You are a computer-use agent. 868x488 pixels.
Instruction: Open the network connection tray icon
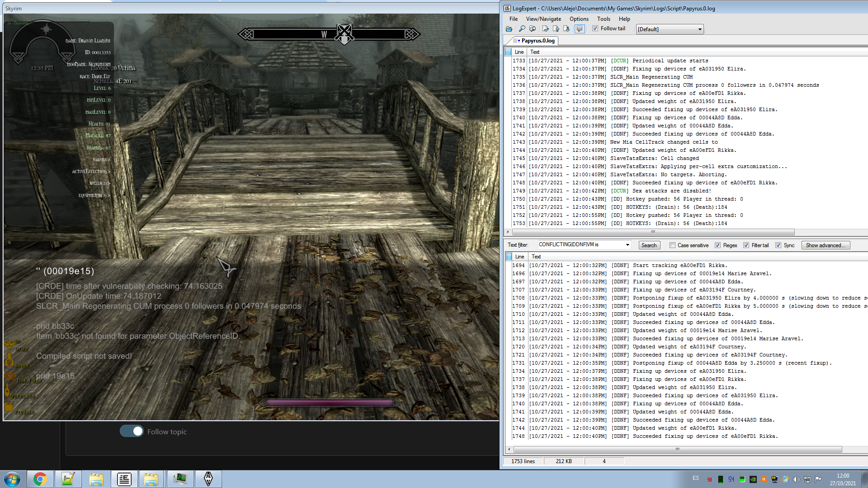click(807, 479)
